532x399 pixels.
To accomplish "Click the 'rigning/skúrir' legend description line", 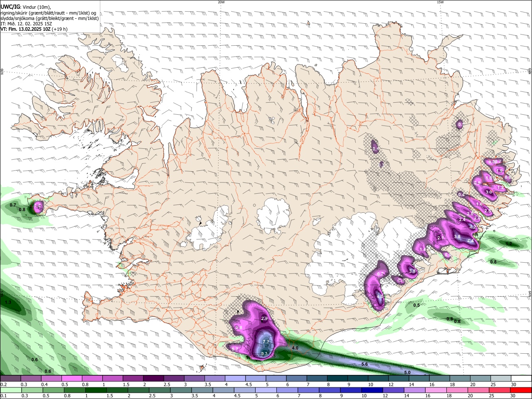I will pyautogui.click(x=48, y=13).
